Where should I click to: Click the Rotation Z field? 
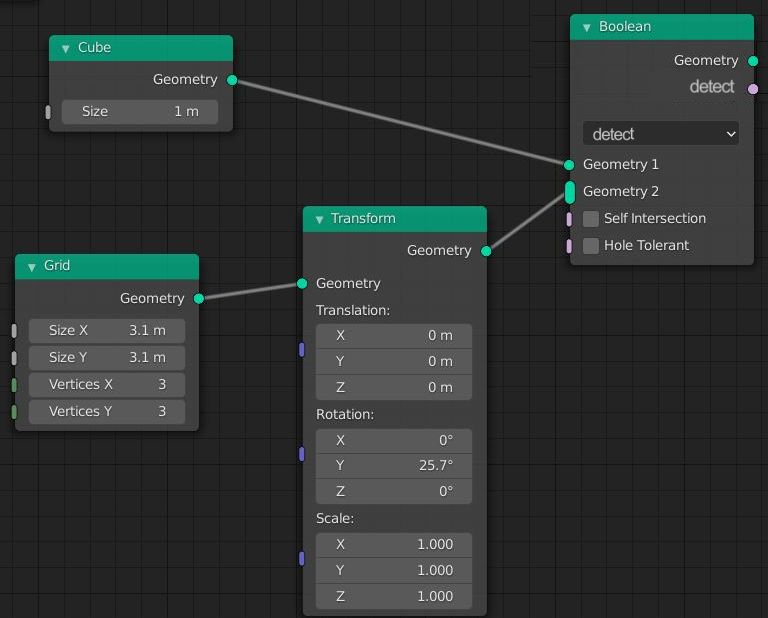(394, 492)
